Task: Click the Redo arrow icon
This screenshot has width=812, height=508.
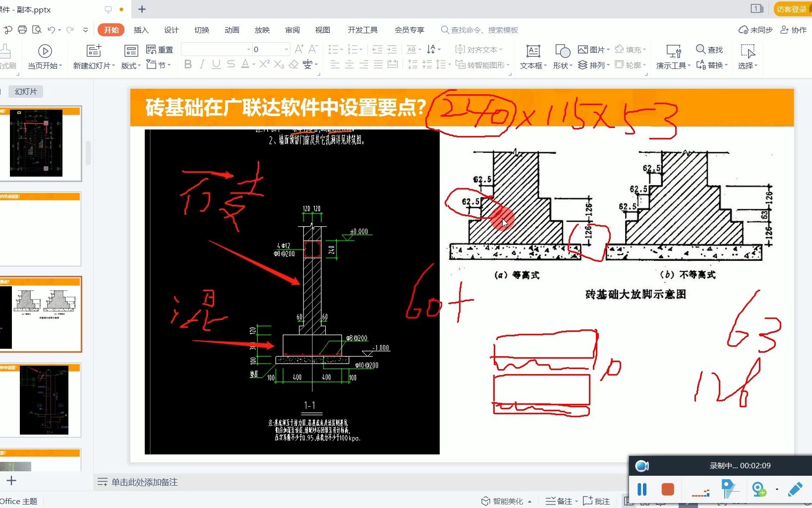Action: (70, 30)
